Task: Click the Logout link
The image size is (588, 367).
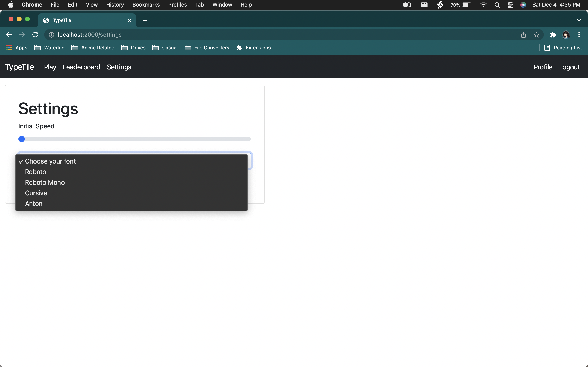Action: point(569,67)
